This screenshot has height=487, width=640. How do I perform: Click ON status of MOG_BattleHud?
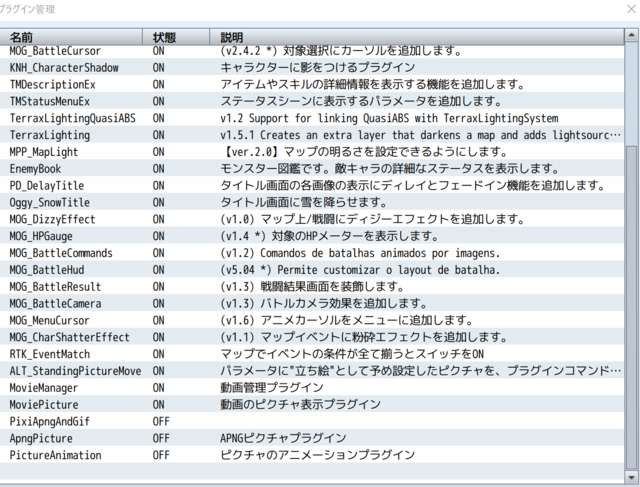coord(158,270)
